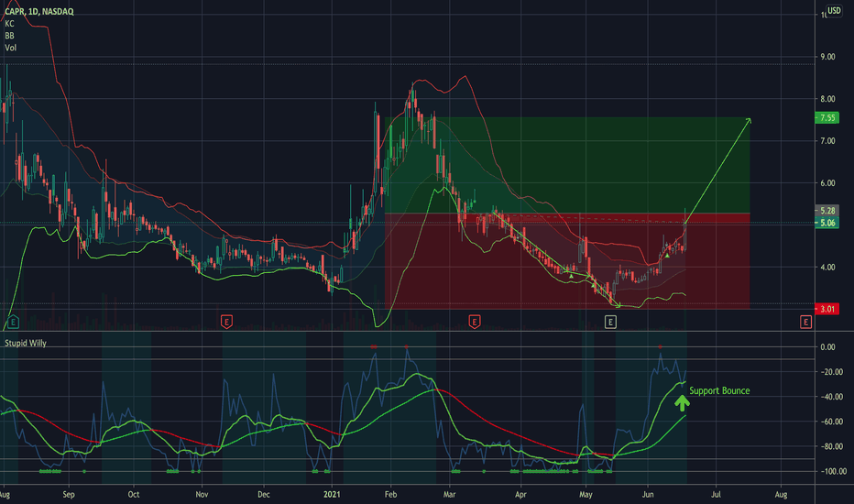Click the 9.00 price axis value
Image resolution: width=854 pixels, height=504 pixels.
(x=827, y=57)
